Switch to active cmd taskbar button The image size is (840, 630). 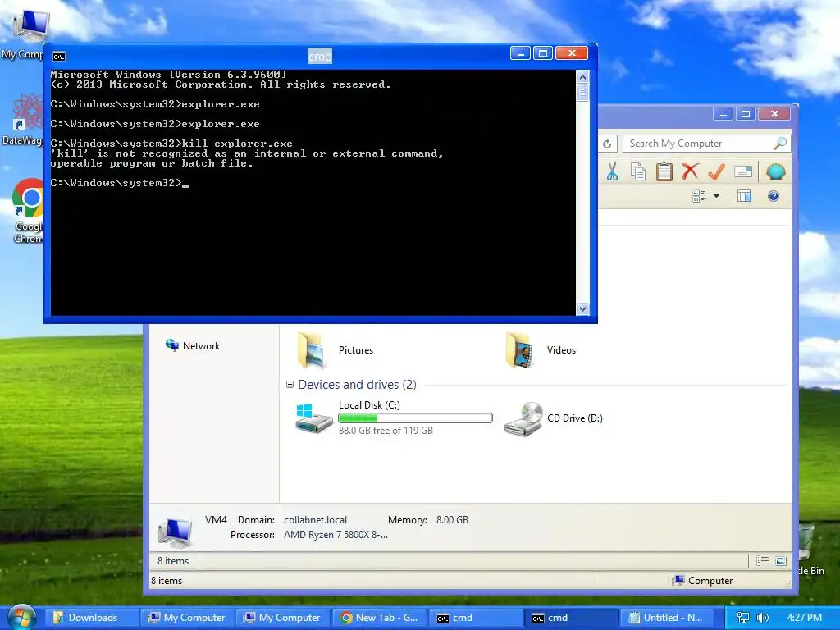tap(571, 618)
